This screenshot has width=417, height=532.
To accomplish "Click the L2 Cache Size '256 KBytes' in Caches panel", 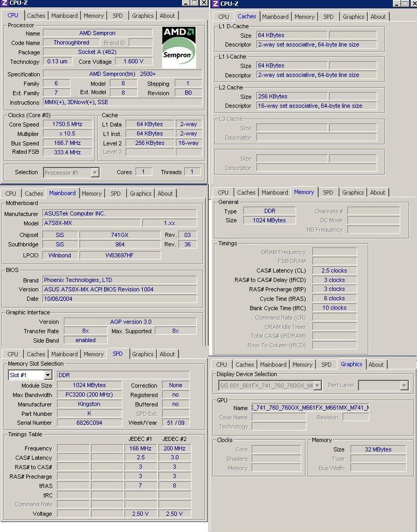I will coord(292,96).
